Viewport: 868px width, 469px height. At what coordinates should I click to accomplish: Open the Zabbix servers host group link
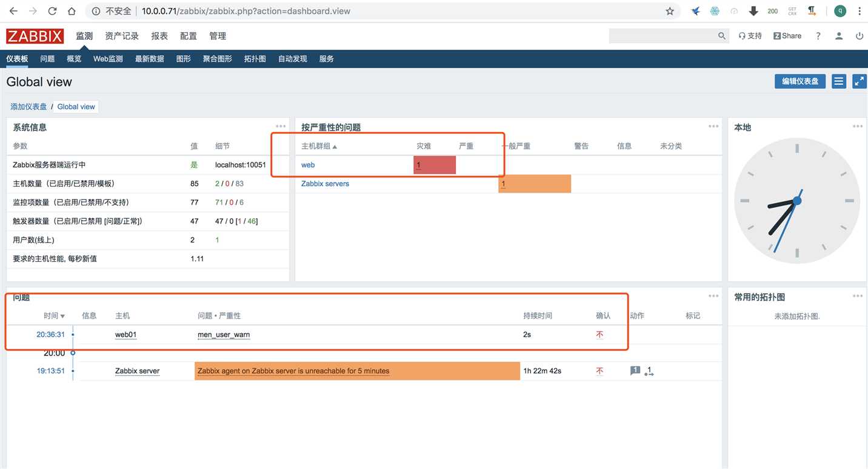click(325, 184)
